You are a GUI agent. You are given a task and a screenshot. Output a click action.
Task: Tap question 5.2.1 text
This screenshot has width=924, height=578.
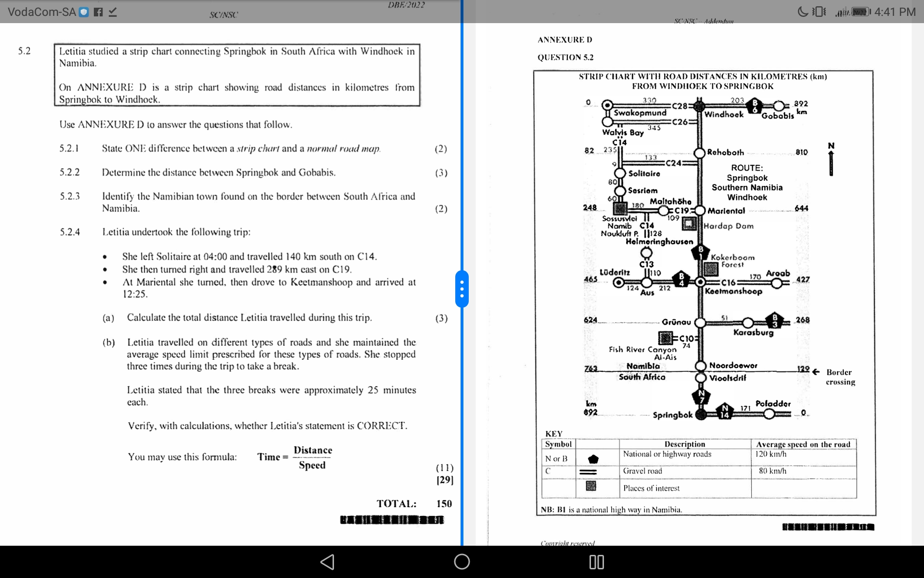click(241, 148)
